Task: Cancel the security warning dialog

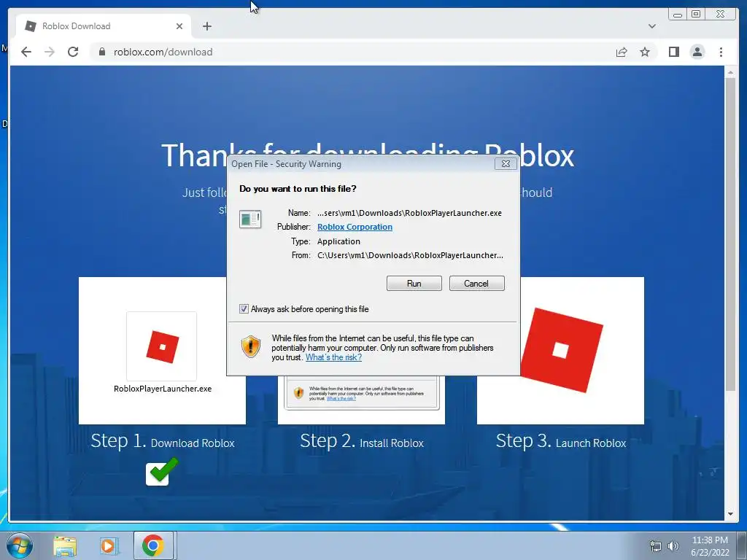Action: pyautogui.click(x=476, y=284)
